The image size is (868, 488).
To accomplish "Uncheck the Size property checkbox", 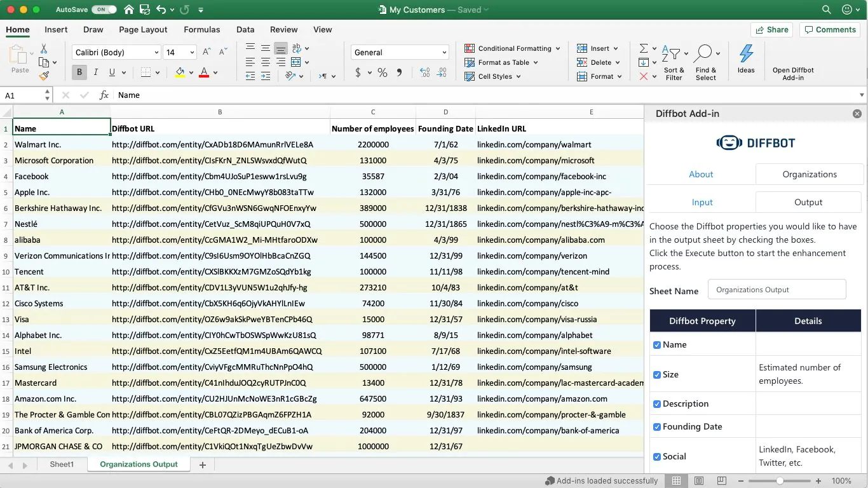I will tap(657, 375).
